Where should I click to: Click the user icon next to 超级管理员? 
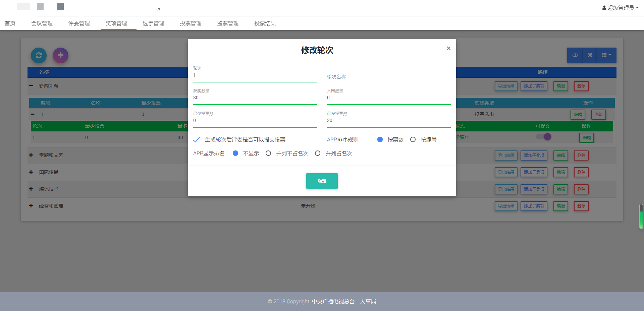coord(604,8)
